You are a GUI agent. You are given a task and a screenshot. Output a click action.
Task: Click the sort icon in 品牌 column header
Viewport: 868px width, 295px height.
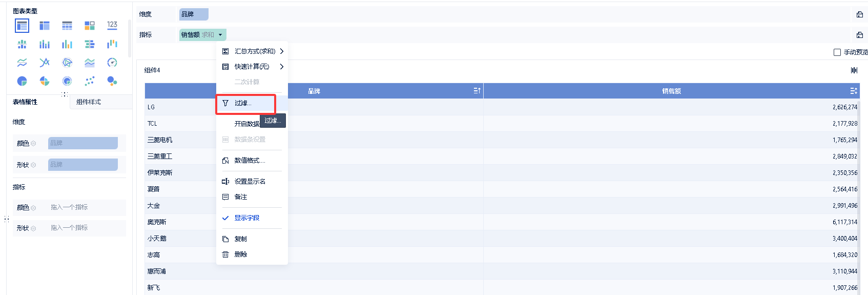[477, 91]
